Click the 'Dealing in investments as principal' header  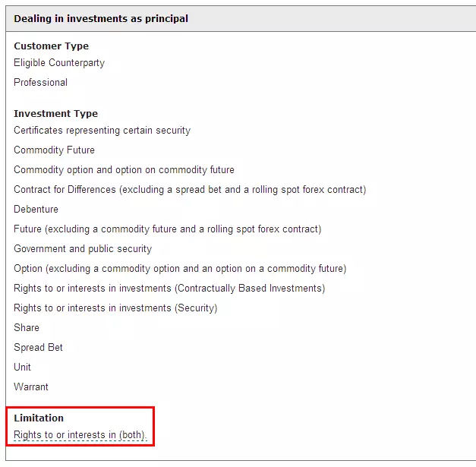tap(101, 18)
